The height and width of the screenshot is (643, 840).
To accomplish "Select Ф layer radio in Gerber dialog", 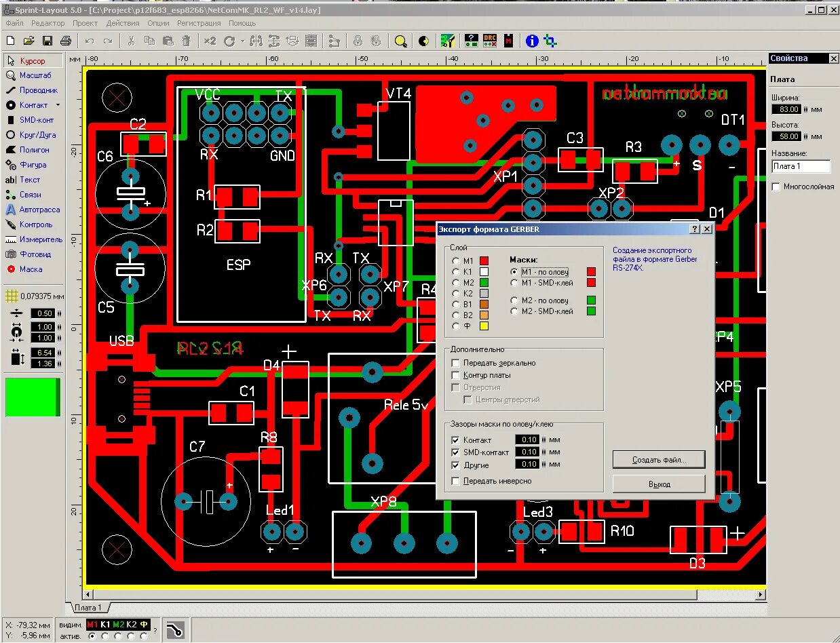I will tap(456, 326).
